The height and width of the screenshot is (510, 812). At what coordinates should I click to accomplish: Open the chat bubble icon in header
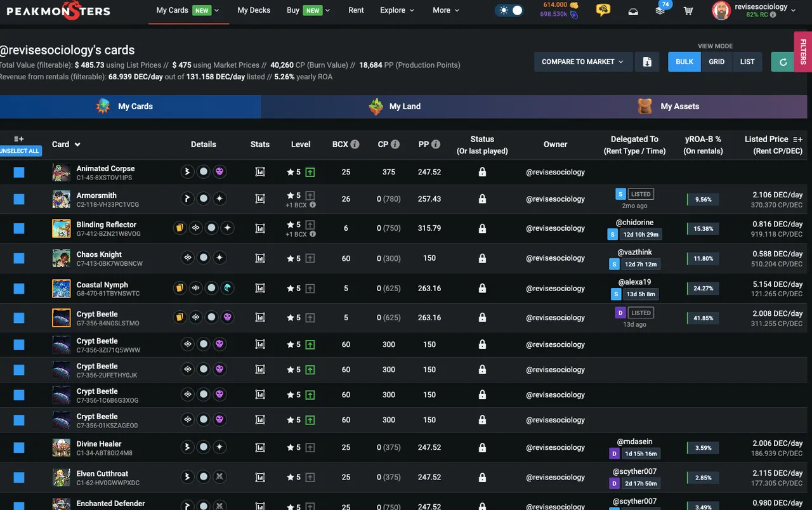click(603, 10)
